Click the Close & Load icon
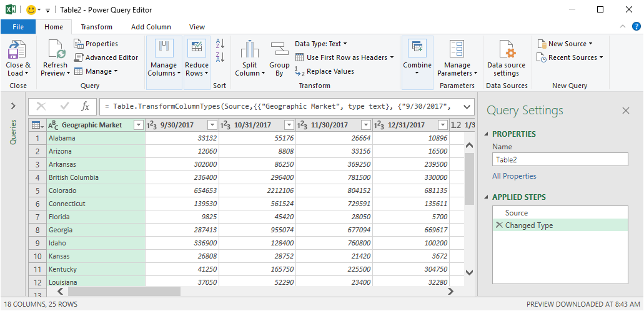This screenshot has width=644, height=311. pos(17,50)
